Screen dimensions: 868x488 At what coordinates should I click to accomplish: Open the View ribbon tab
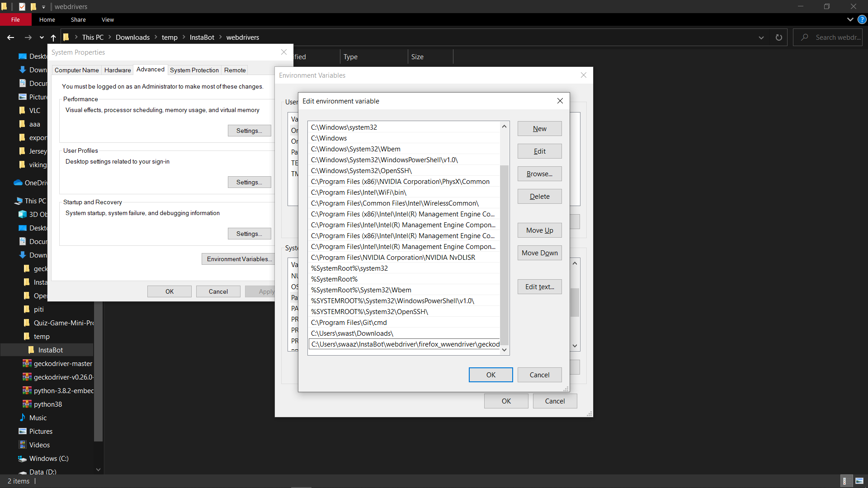pos(108,20)
